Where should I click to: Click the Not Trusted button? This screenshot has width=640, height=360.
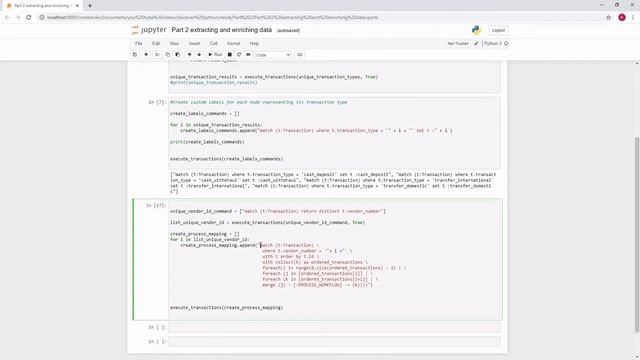pyautogui.click(x=458, y=43)
